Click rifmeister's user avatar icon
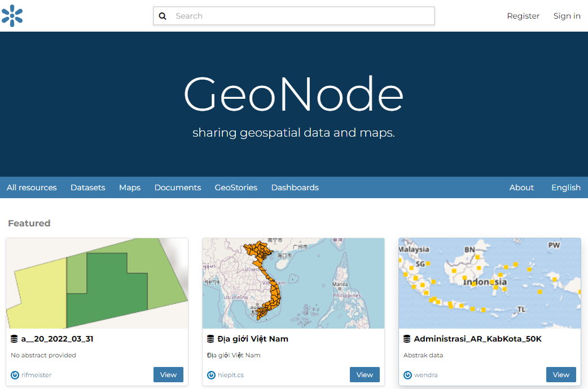This screenshot has width=588, height=389. point(15,375)
